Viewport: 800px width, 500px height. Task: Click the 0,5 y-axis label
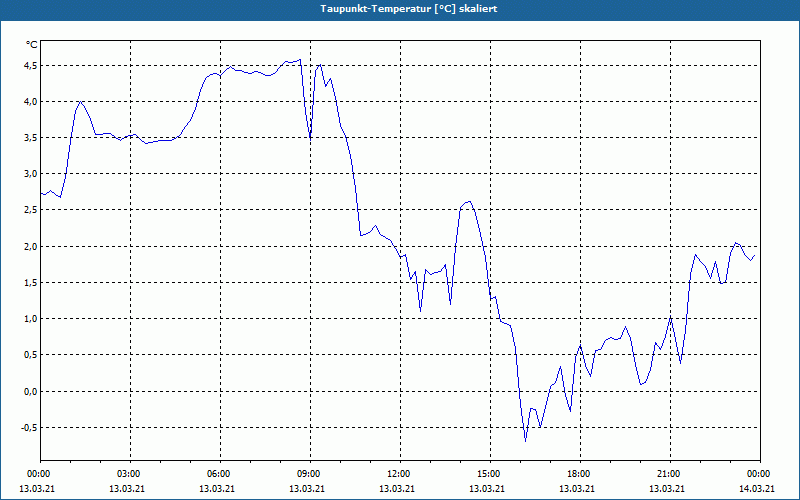pyautogui.click(x=31, y=355)
